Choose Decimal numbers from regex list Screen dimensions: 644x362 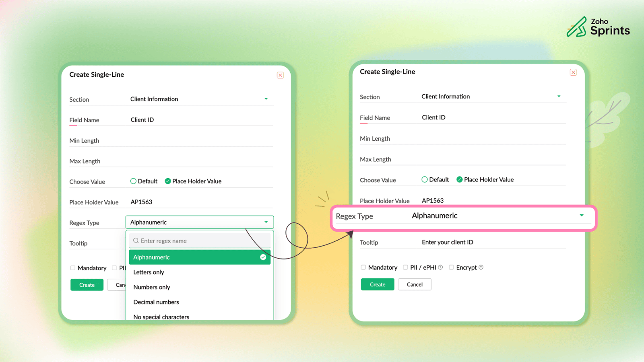(x=156, y=302)
